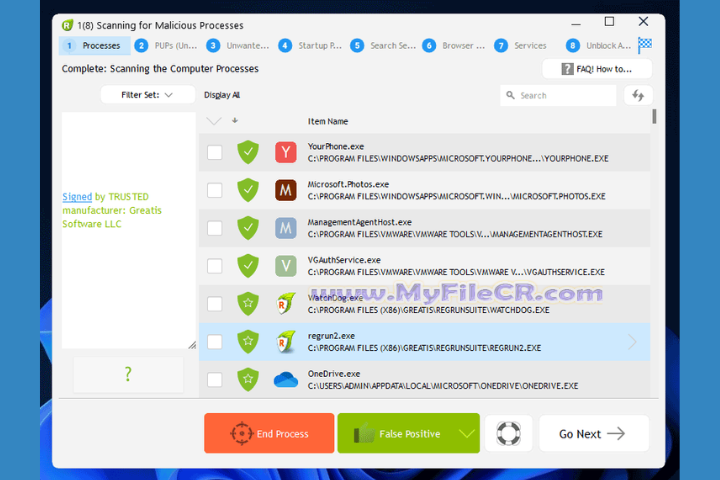Click the star shield icon for regrun2.exe
This screenshot has height=480, width=720.
[x=248, y=342]
